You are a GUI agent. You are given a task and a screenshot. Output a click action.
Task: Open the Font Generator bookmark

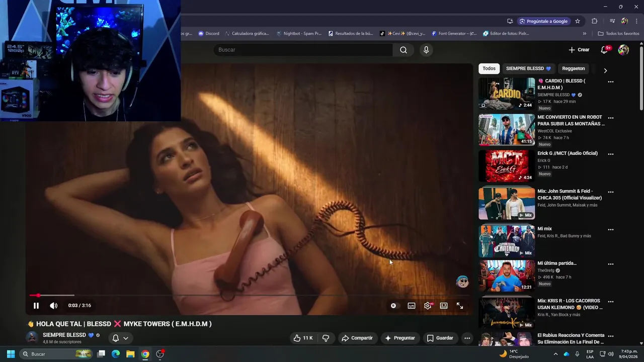454,34
